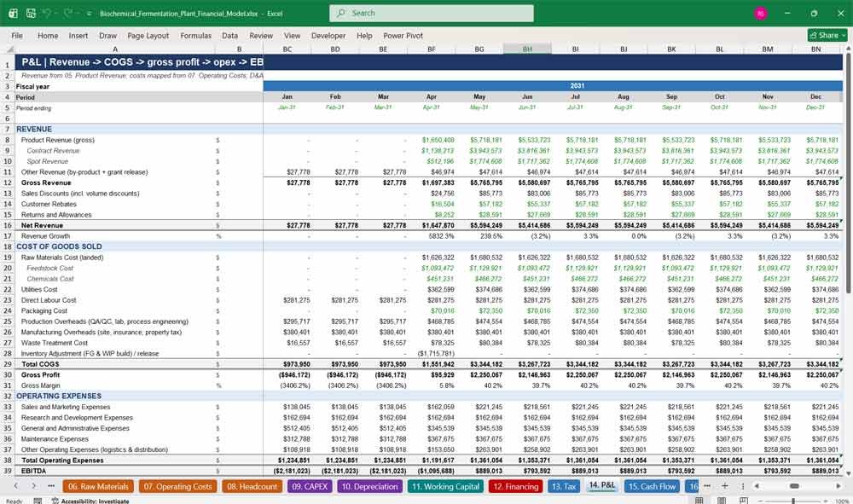Viewport: 853px width, 504px height.
Task: Click the Undo arrow icon
Action: pyautogui.click(x=47, y=13)
